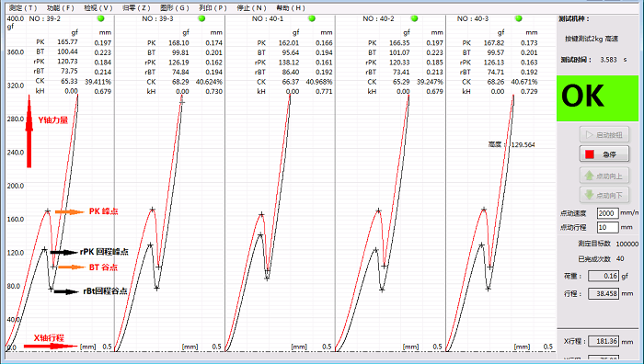Click the green OK result panel
The height and width of the screenshot is (364, 644).
point(598,98)
